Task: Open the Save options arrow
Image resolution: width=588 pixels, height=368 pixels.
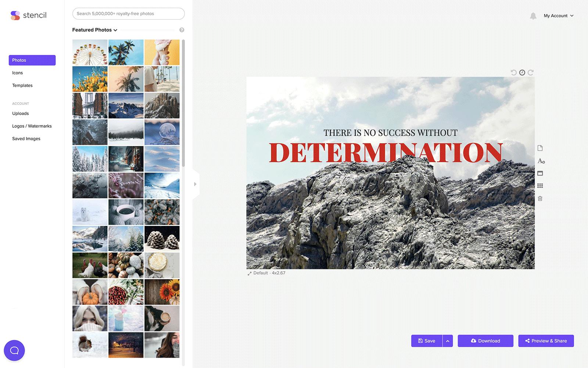Action: tap(448, 341)
